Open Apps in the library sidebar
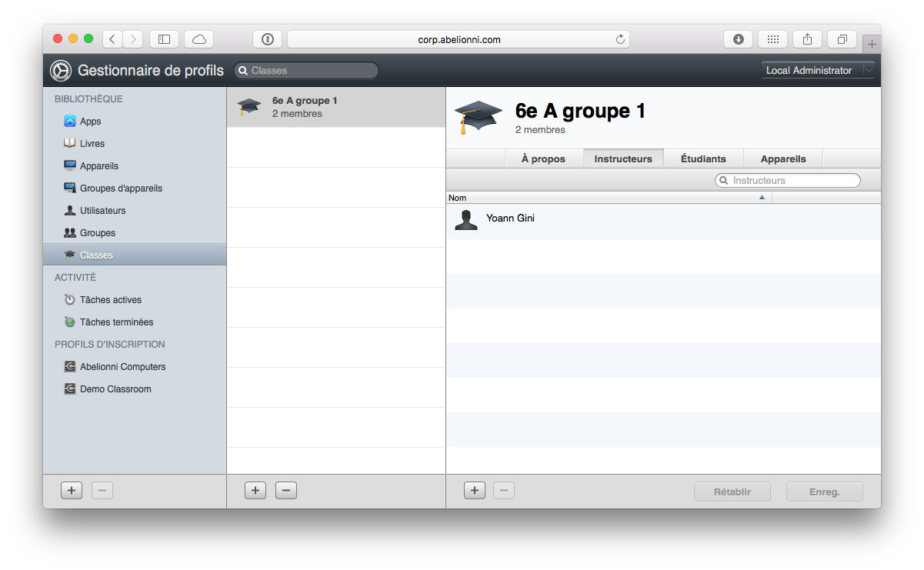This screenshot has height=570, width=924. click(x=90, y=122)
